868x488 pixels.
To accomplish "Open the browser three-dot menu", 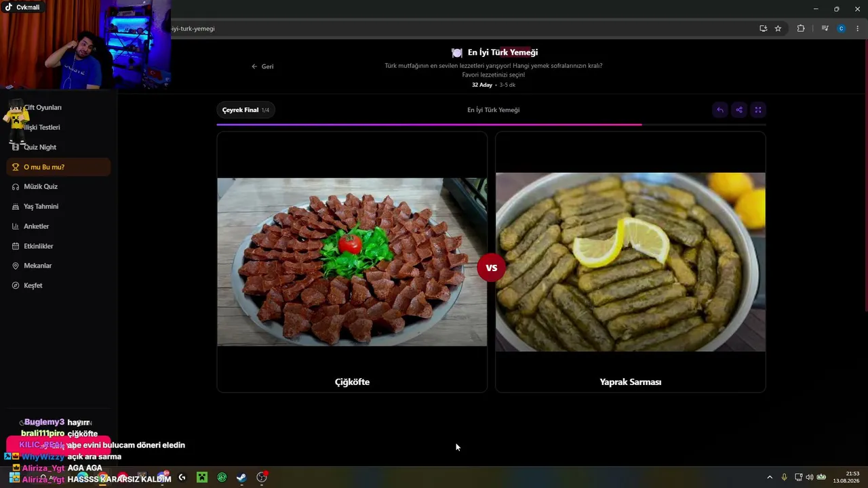I will point(858,28).
